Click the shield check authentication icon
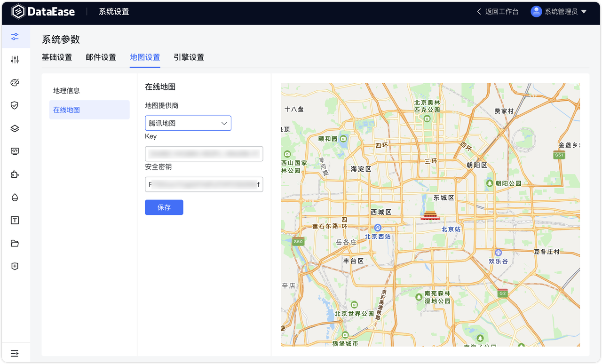Image resolution: width=602 pixels, height=364 pixels. click(x=15, y=105)
